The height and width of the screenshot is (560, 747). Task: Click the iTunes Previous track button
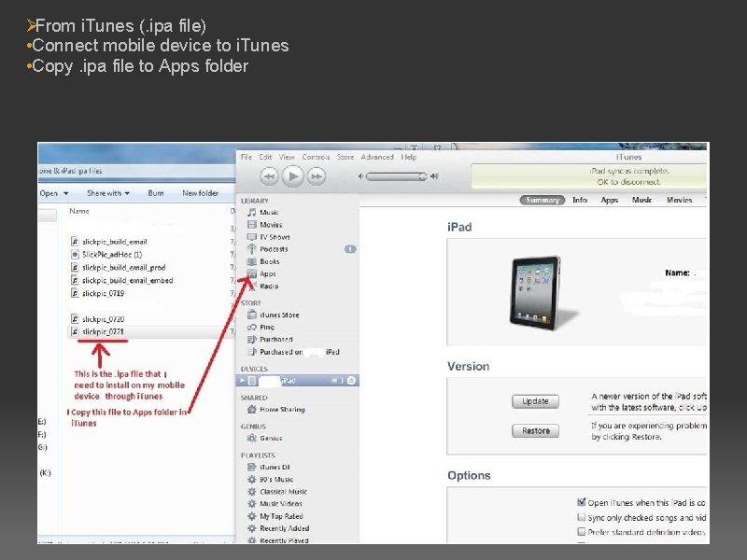click(x=269, y=176)
